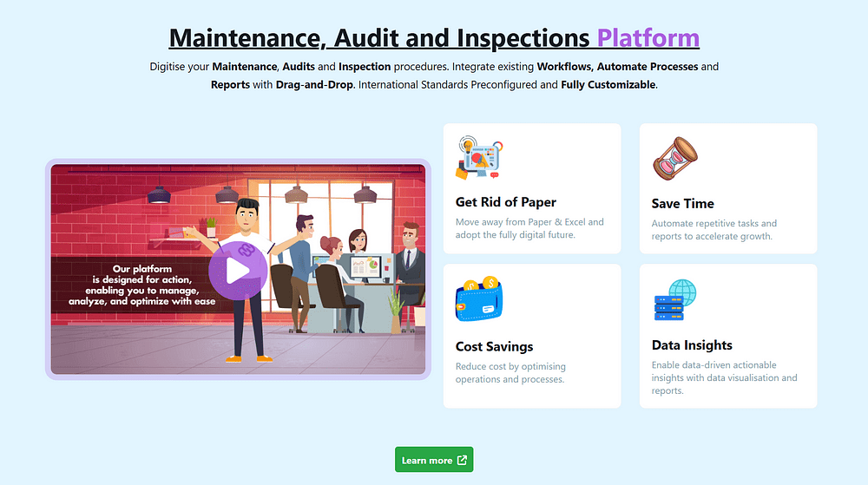The height and width of the screenshot is (485, 868).
Task: Select the Cost Savings card title
Action: click(x=495, y=347)
